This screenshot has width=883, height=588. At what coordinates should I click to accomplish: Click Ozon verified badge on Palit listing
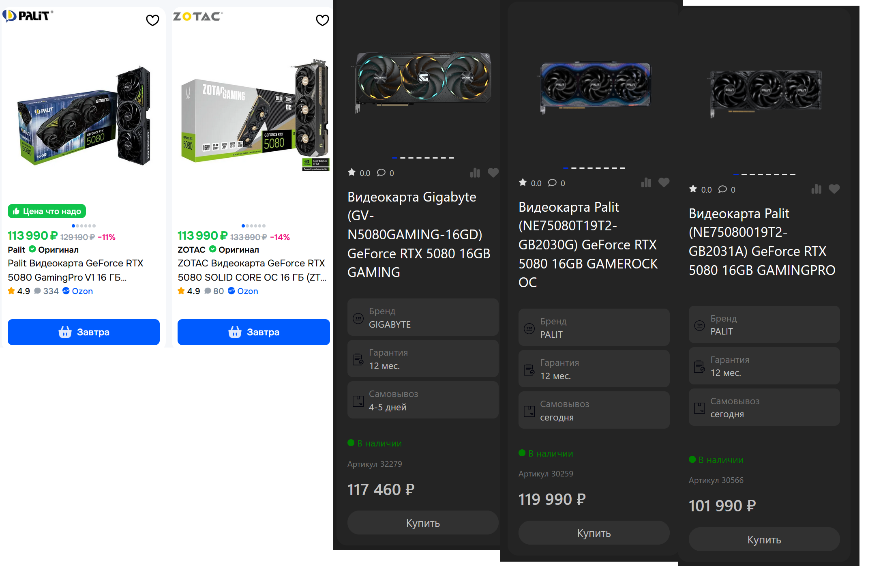66,291
